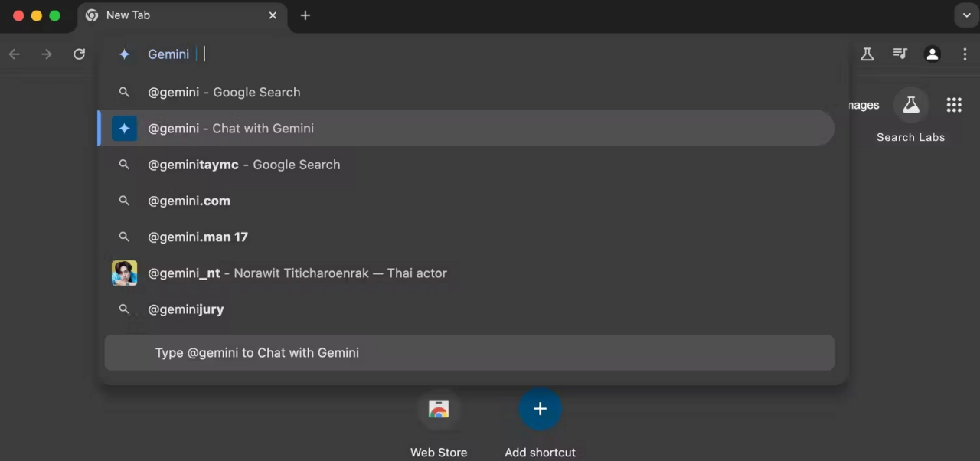Reload the page with the refresh icon
980x461 pixels.
79,54
